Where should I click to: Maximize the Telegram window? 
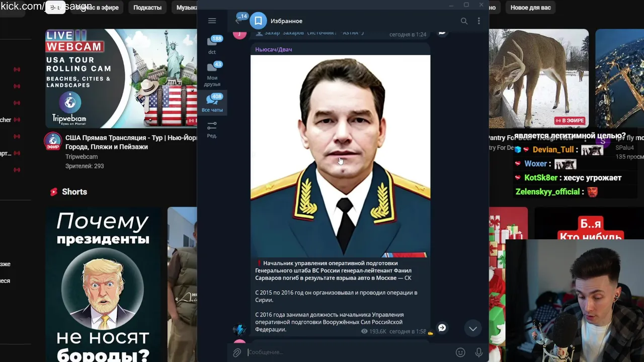[466, 5]
